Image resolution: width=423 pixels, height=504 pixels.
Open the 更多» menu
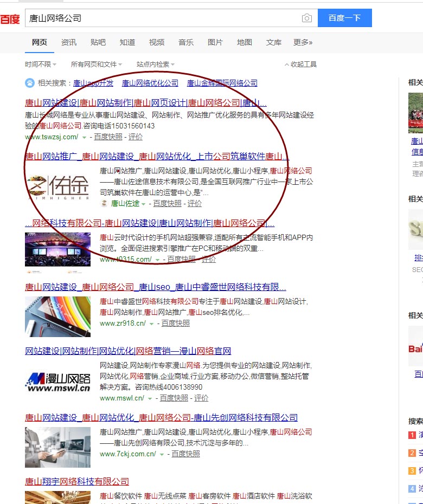click(303, 42)
